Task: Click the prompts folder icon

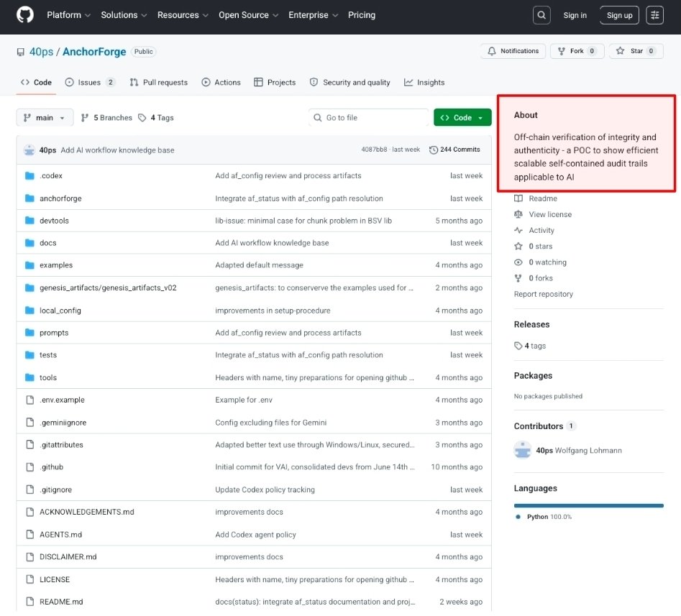Action: 29,333
